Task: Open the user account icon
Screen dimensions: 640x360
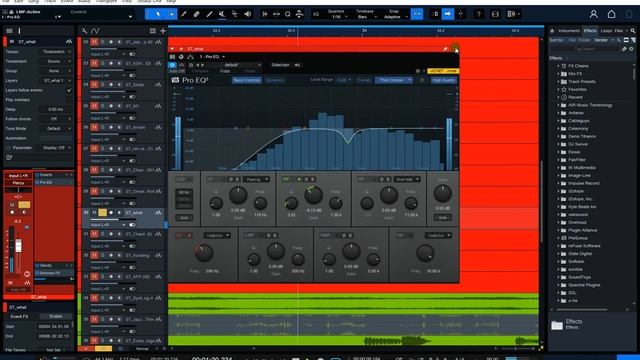Action: click(x=593, y=14)
